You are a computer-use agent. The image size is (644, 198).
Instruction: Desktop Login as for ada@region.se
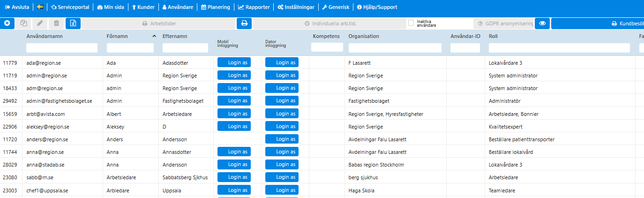282,62
